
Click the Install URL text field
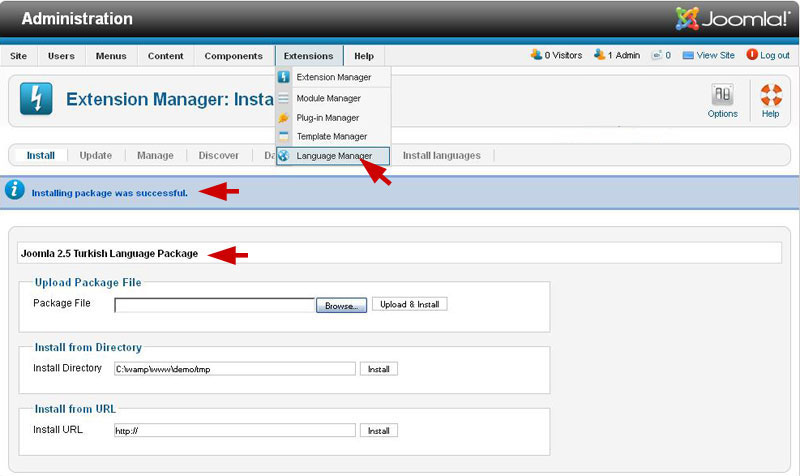(x=234, y=431)
